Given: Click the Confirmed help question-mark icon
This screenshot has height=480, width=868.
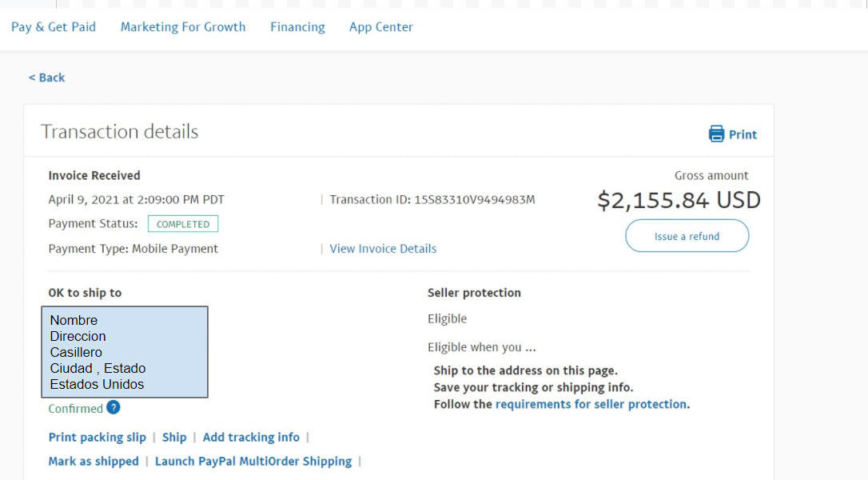Looking at the screenshot, I should point(113,407).
